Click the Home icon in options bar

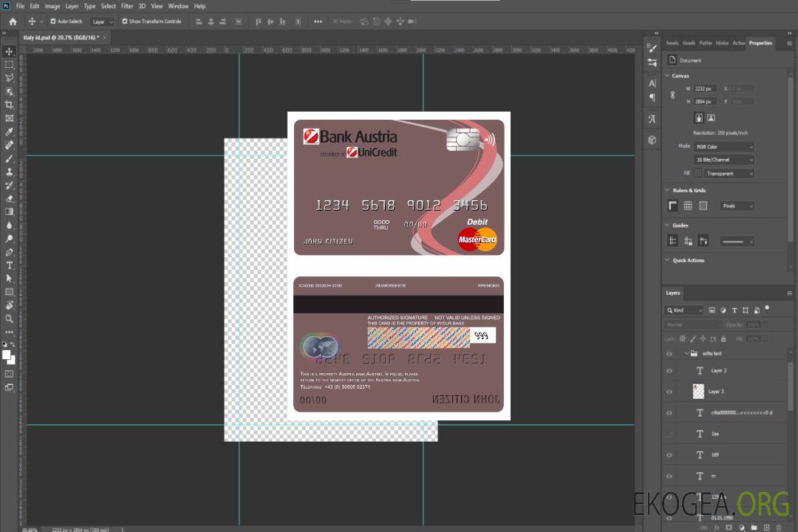(13, 21)
